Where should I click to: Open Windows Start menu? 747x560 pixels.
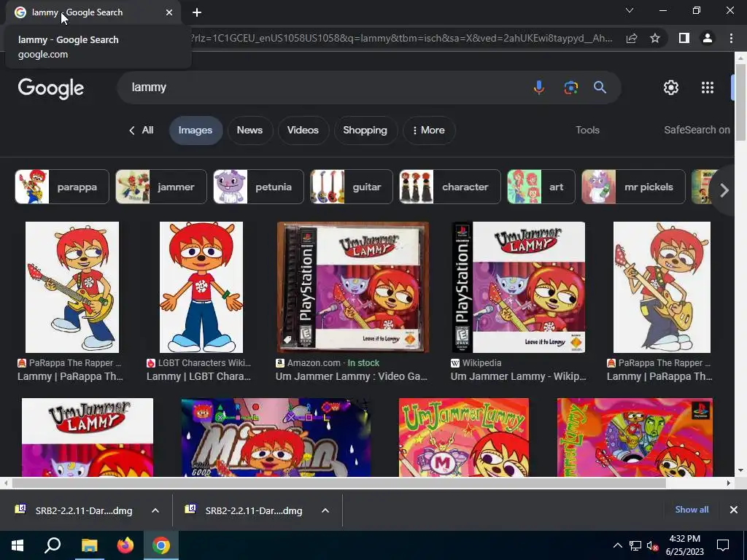tap(18, 545)
